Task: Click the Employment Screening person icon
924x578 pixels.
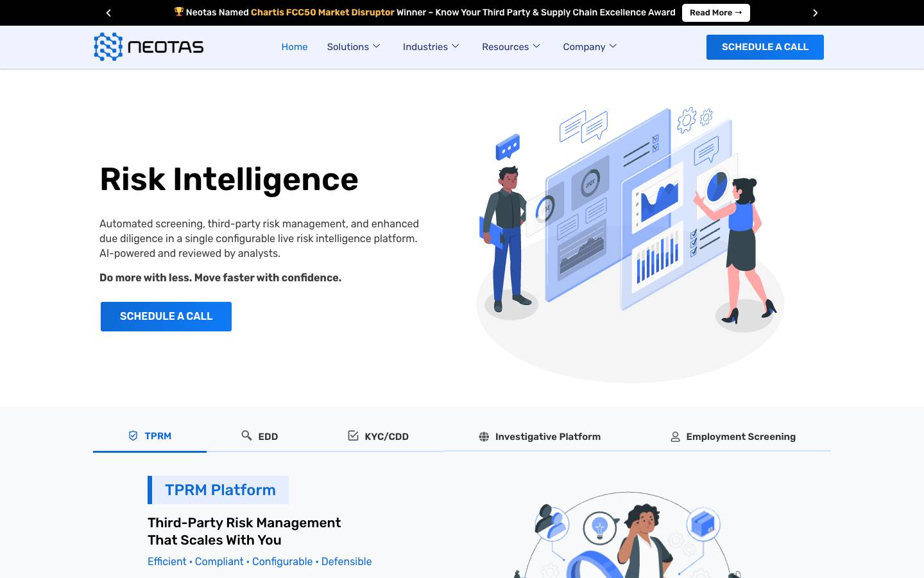Action: (x=675, y=437)
